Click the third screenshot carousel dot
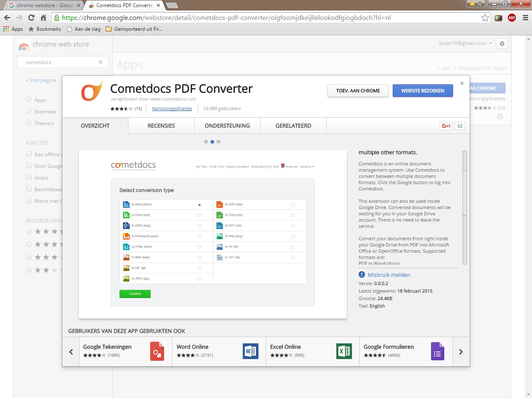 218,142
